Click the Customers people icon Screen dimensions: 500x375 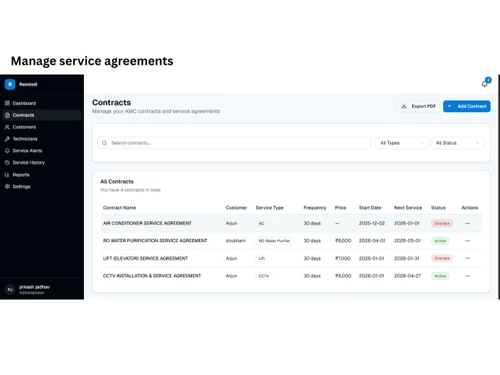click(x=7, y=127)
